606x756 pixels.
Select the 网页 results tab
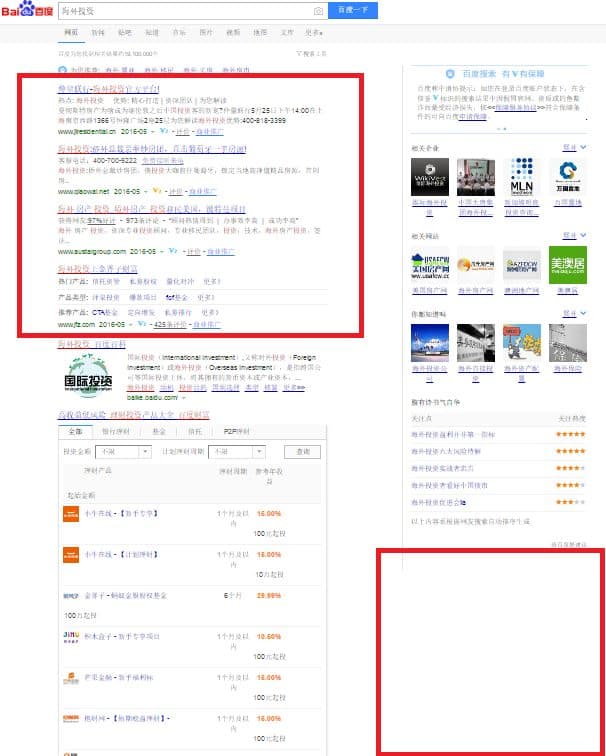[x=71, y=32]
